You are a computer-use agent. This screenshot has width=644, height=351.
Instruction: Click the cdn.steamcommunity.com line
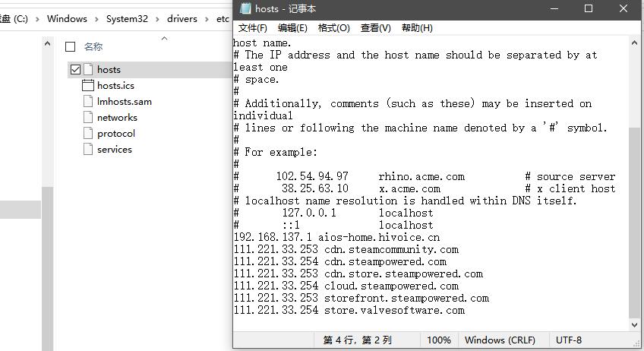tap(346, 249)
